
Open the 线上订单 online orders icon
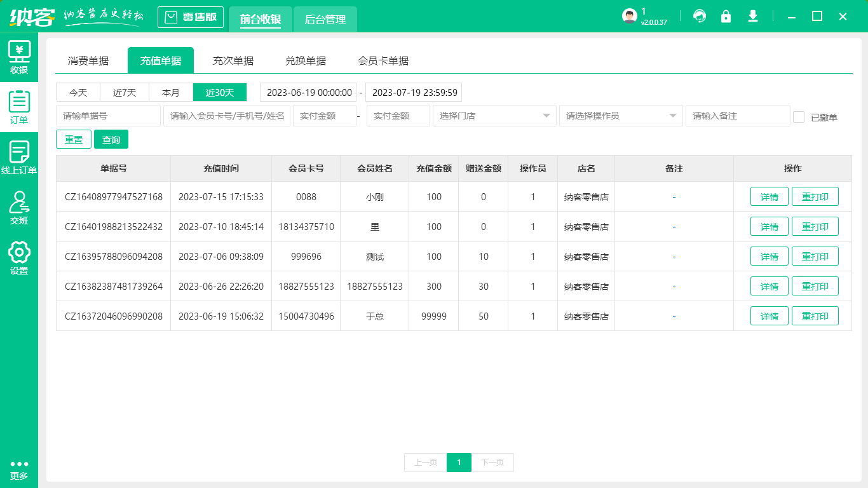pos(19,158)
